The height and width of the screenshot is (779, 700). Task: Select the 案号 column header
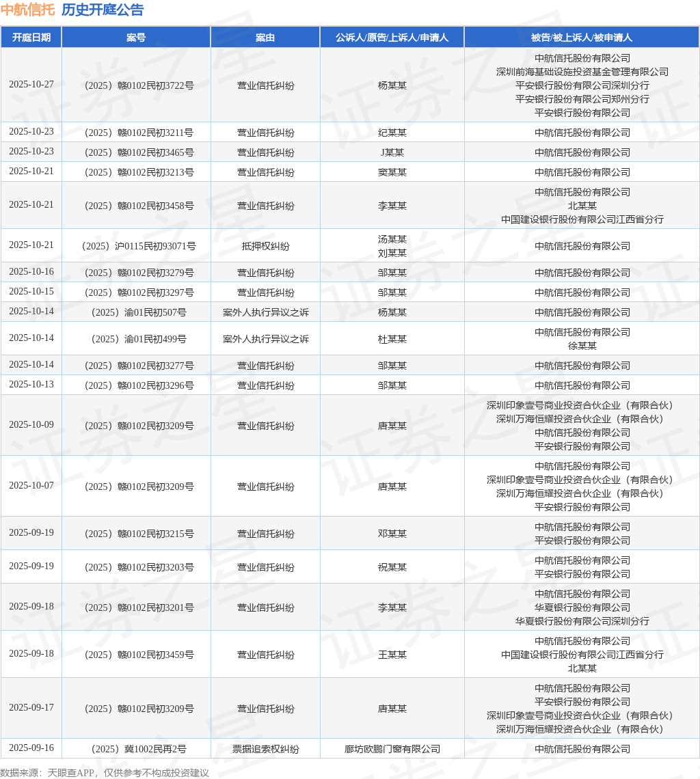pos(136,38)
